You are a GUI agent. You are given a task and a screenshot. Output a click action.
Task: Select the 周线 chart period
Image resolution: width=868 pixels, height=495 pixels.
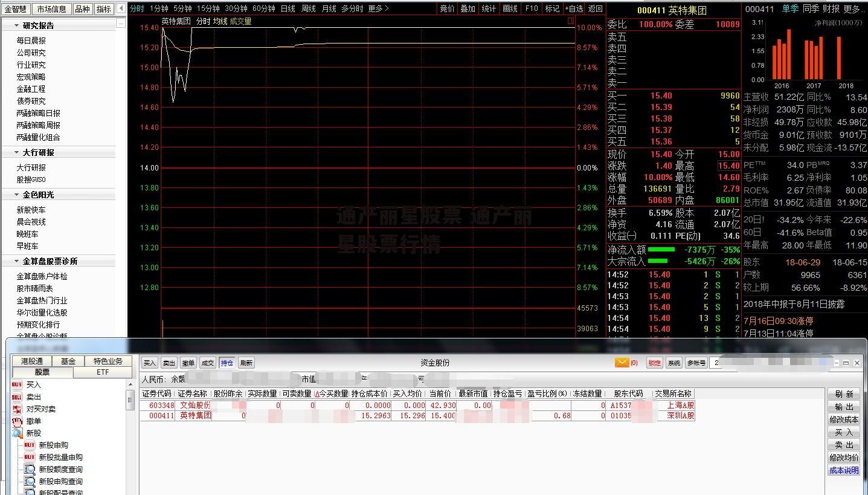[x=309, y=8]
